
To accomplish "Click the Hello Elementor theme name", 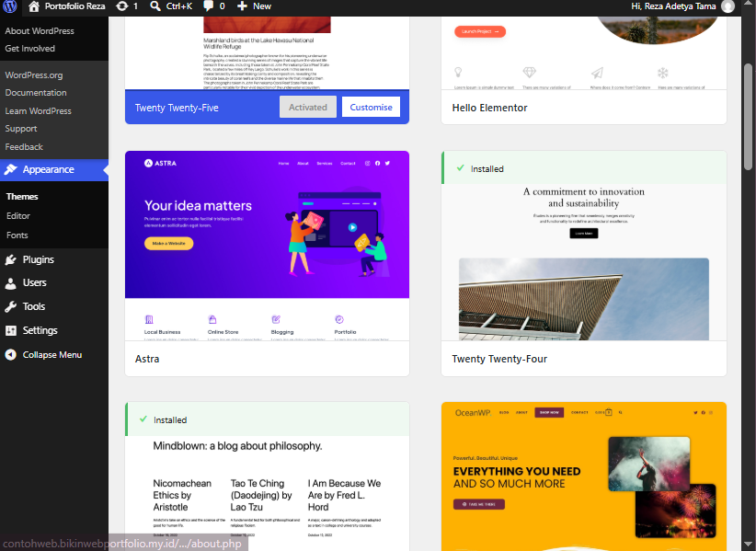I will point(490,108).
